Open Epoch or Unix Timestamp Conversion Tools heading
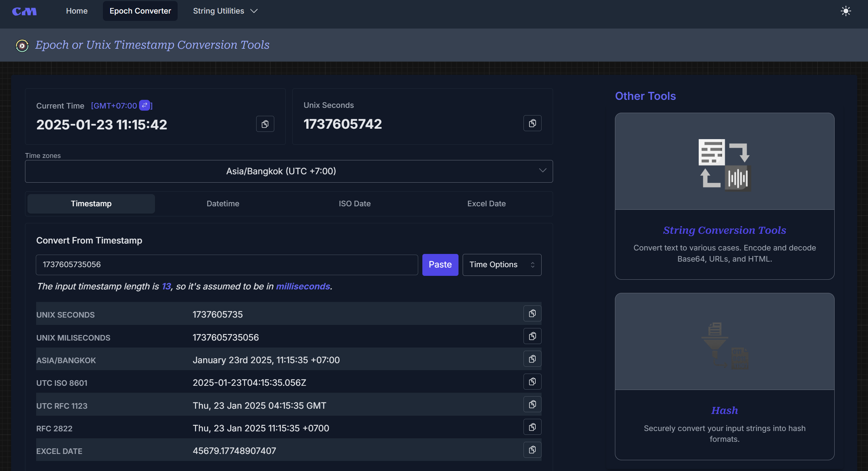 coord(152,45)
